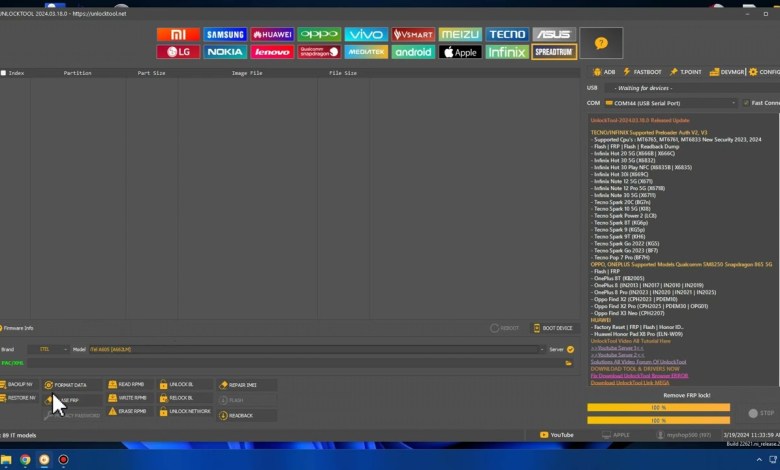The image size is (780, 470).
Task: Select the Xiaomi MI brand tile
Action: 178,34
